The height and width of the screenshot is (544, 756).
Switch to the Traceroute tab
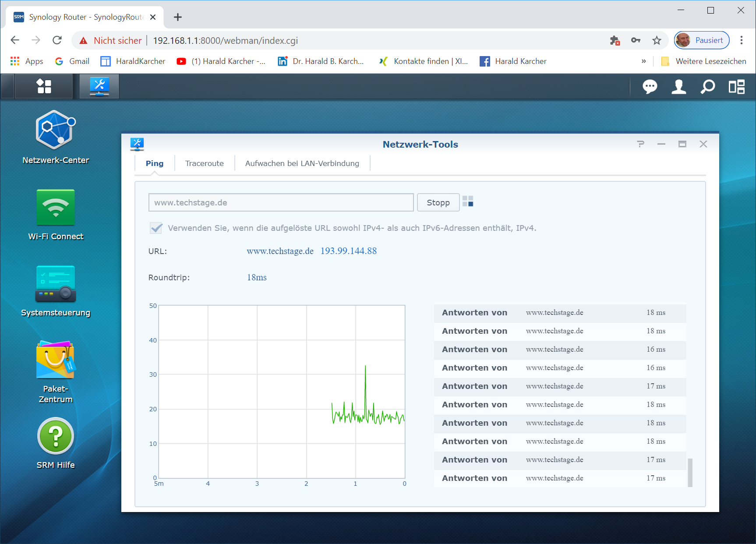pos(204,163)
